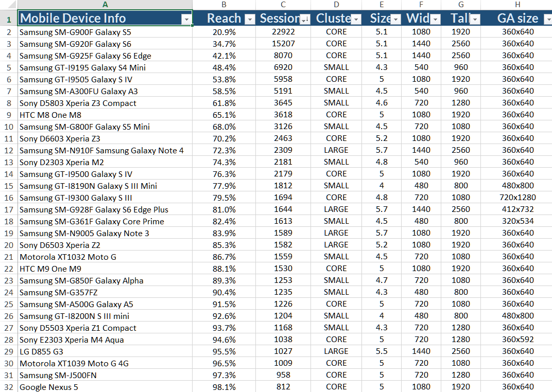Image resolution: width=552 pixels, height=392 pixels.
Task: Click cell HTC M8 One M8
Action: (x=105, y=115)
